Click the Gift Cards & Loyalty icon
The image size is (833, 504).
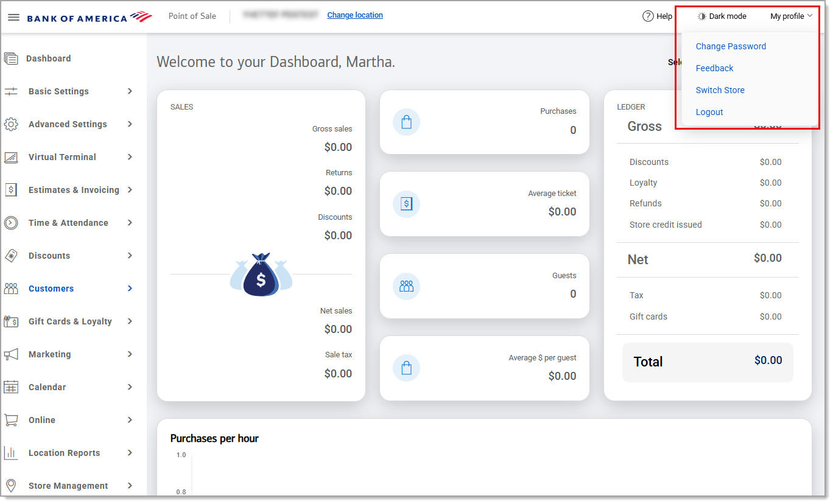pyautogui.click(x=11, y=321)
